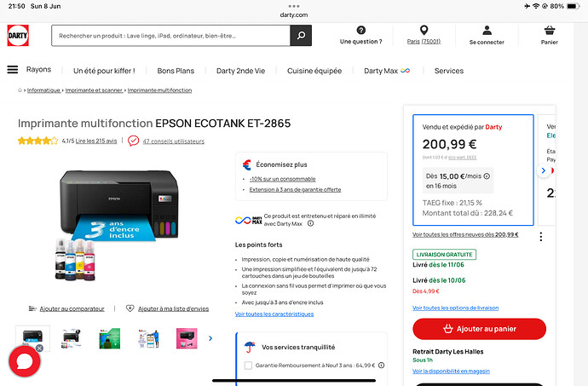
Task: Click the star rating icons
Action: (x=37, y=141)
